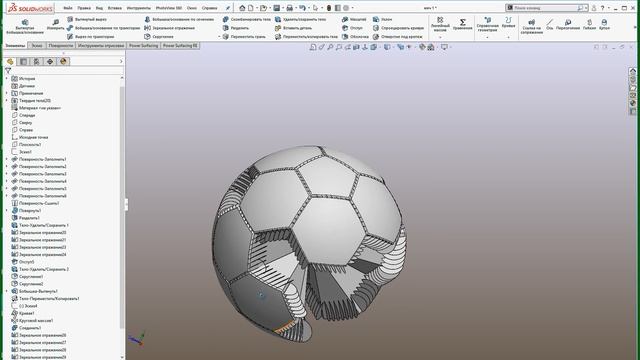Expand the История tree node
The width and height of the screenshot is (640, 360).
point(7,78)
